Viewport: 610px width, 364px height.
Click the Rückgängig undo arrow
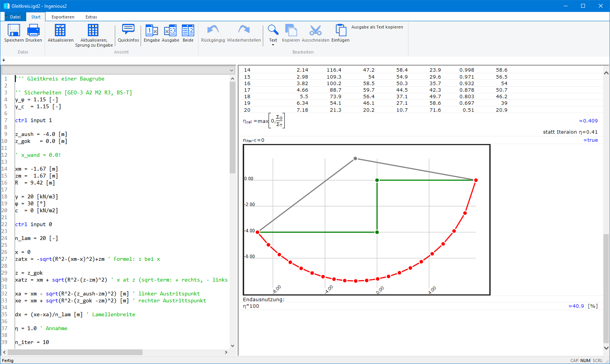click(x=213, y=30)
